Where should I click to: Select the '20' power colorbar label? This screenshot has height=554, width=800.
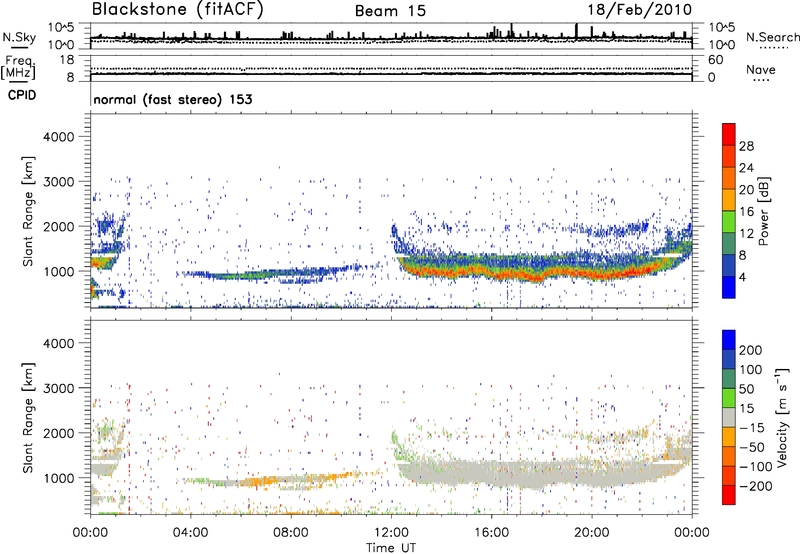[x=746, y=190]
